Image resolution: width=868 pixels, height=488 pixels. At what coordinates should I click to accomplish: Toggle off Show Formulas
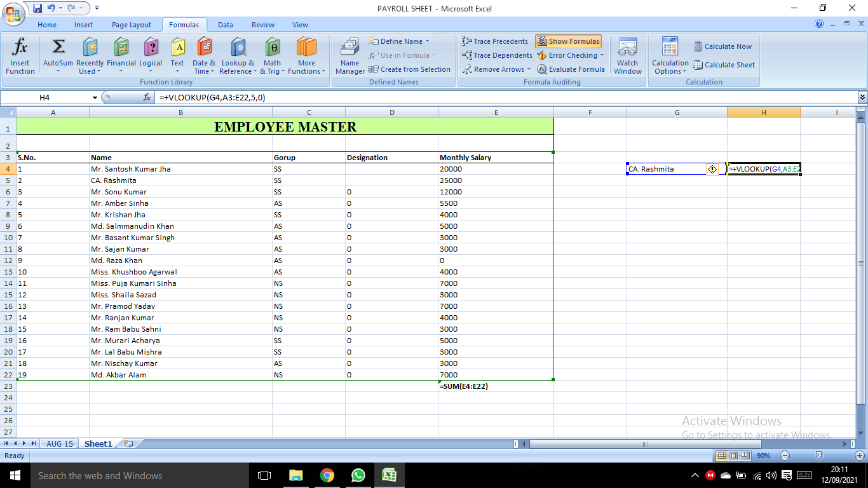pyautogui.click(x=567, y=41)
